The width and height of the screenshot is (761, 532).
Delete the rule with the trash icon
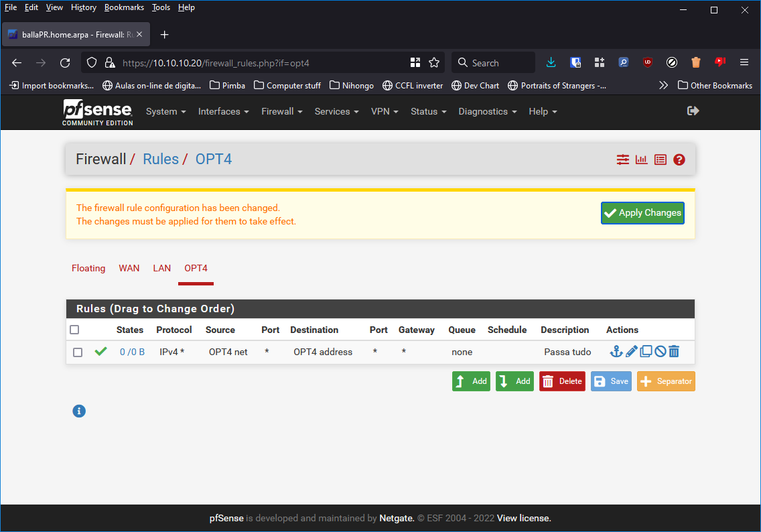[x=674, y=352]
